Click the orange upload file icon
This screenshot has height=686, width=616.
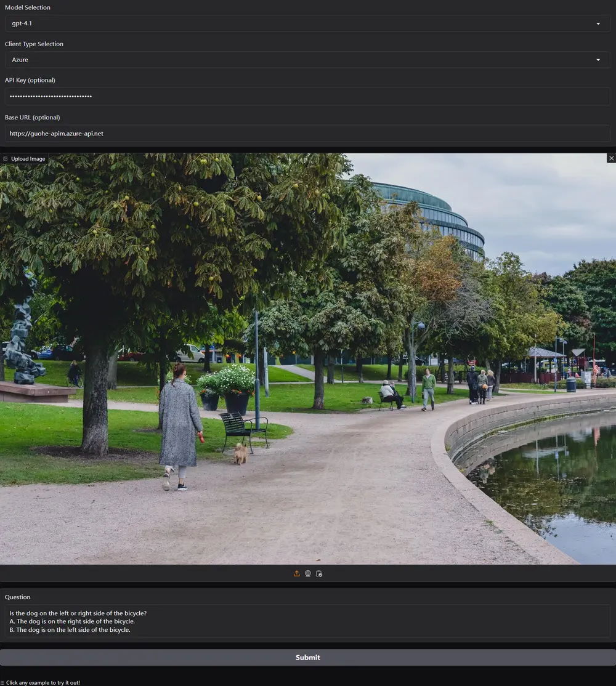point(296,573)
